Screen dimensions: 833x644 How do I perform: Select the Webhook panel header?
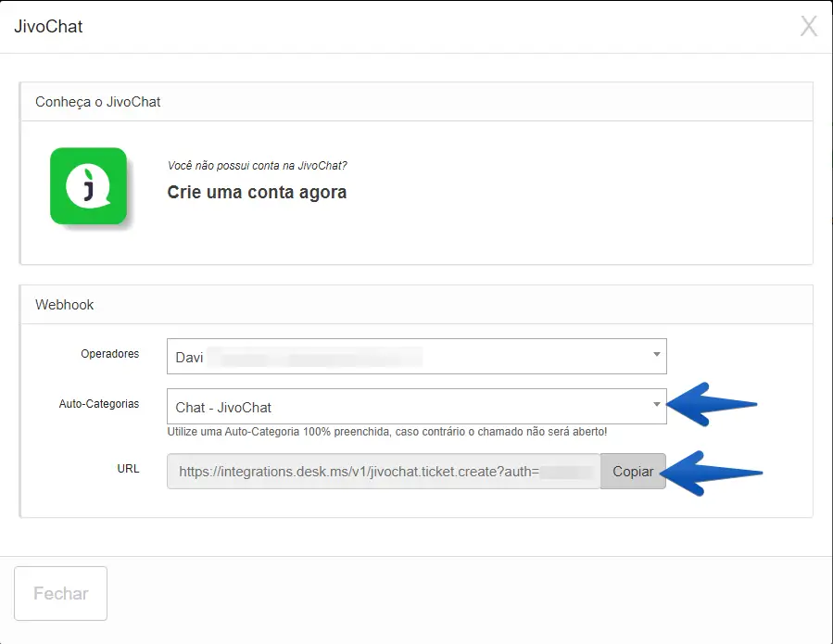point(65,304)
